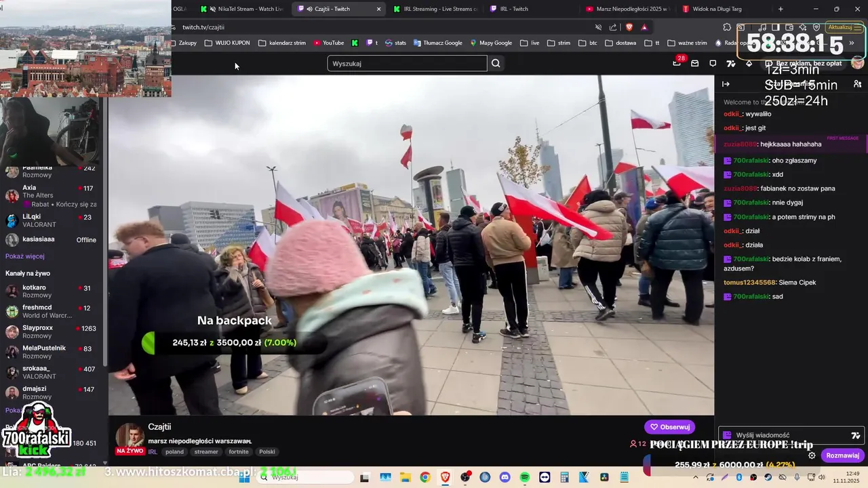Screen dimensions: 868x488
Task: Click the Czajtii streamer avatar
Action: tap(130, 435)
